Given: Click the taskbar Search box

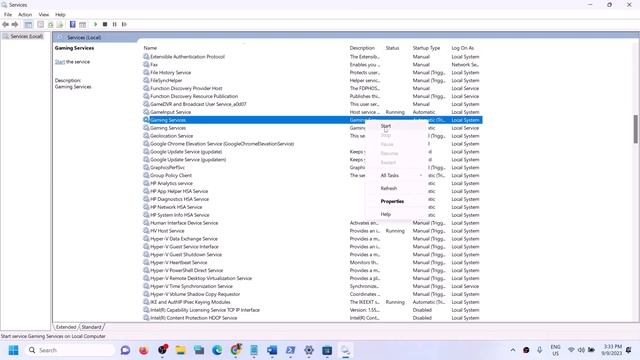Looking at the screenshot, I should tap(70, 350).
